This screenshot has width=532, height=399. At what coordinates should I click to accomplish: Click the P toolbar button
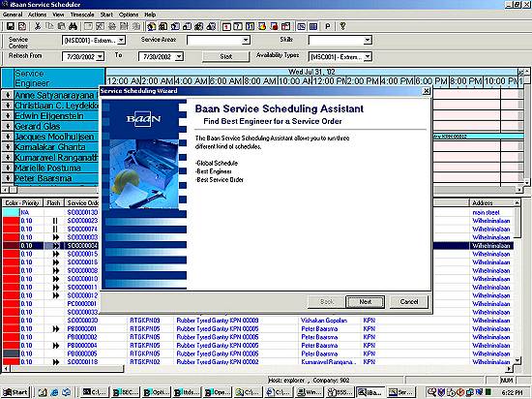click(x=327, y=26)
